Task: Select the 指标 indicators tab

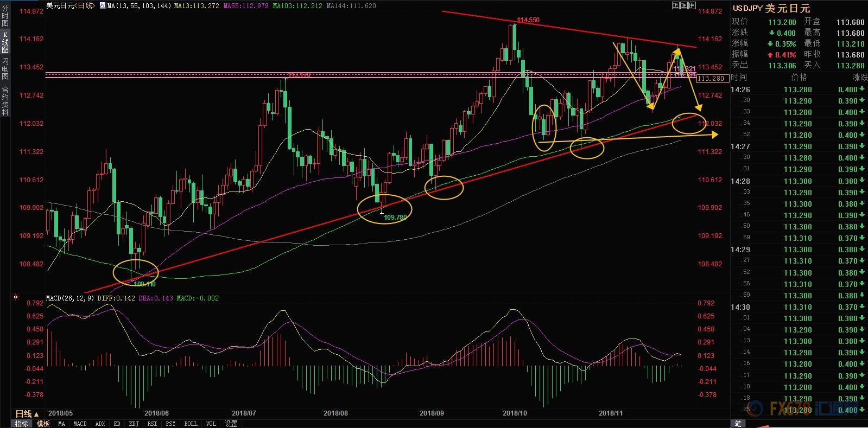Action: [x=21, y=424]
